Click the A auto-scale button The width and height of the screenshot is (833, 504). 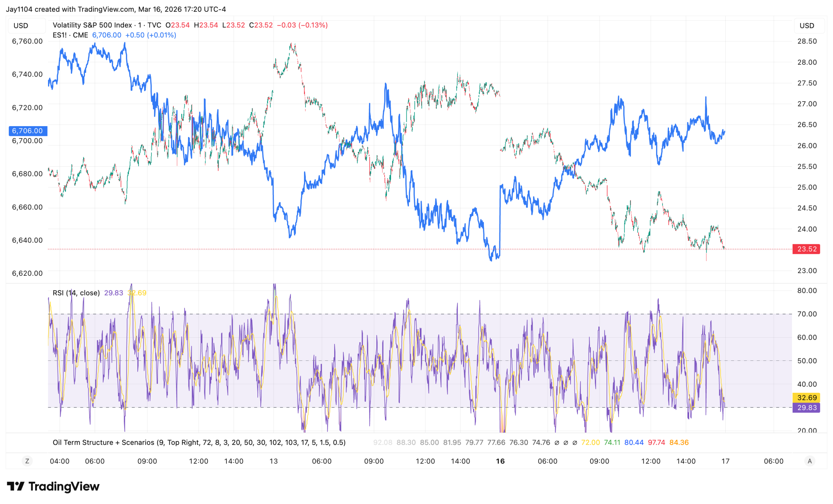pyautogui.click(x=809, y=461)
